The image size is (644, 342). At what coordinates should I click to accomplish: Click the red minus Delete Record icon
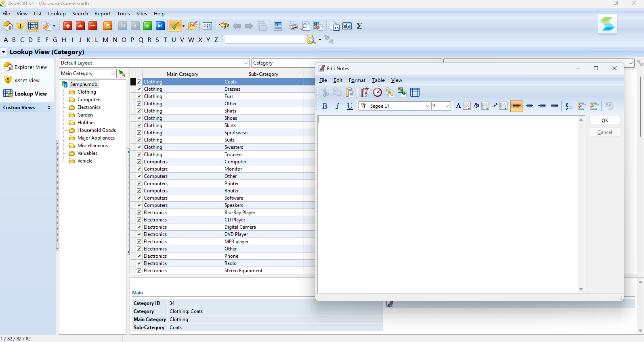click(x=93, y=26)
